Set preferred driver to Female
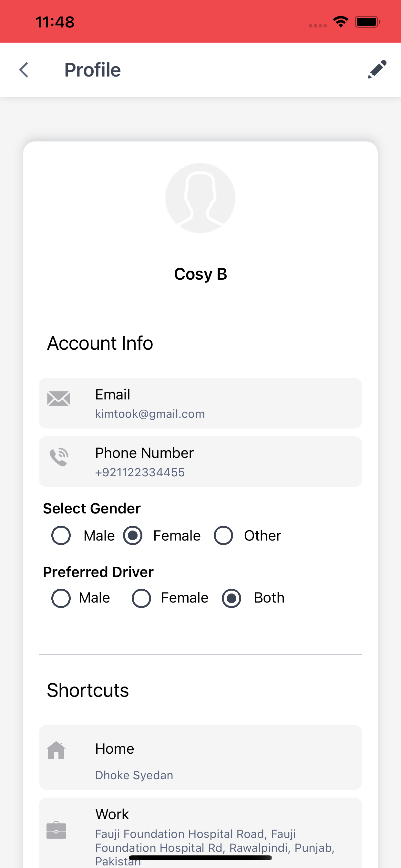 141,598
